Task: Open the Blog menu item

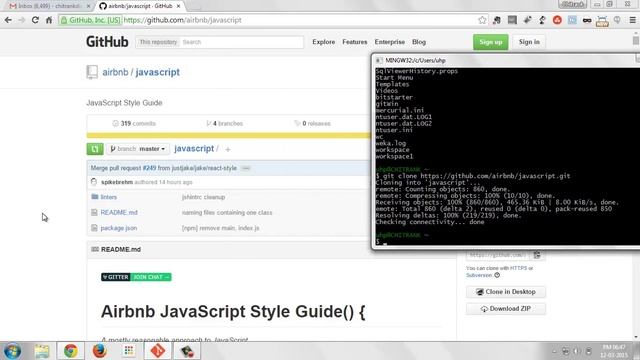Action: coord(419,42)
